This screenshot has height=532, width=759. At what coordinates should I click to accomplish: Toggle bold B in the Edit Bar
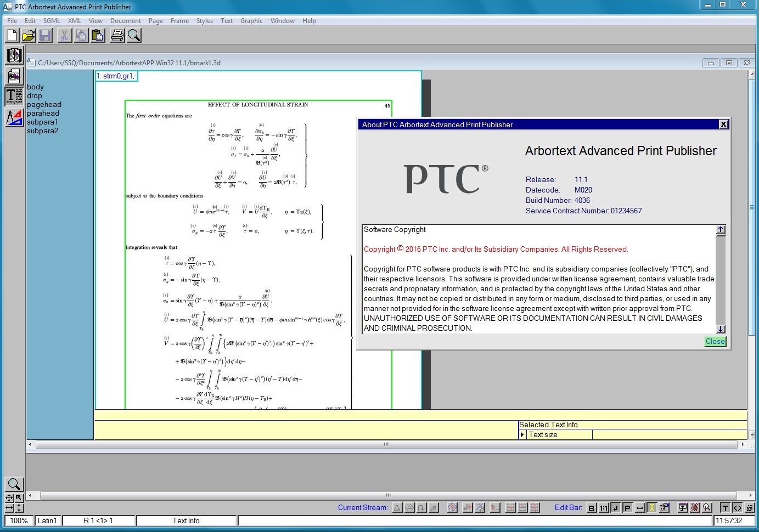pyautogui.click(x=591, y=508)
